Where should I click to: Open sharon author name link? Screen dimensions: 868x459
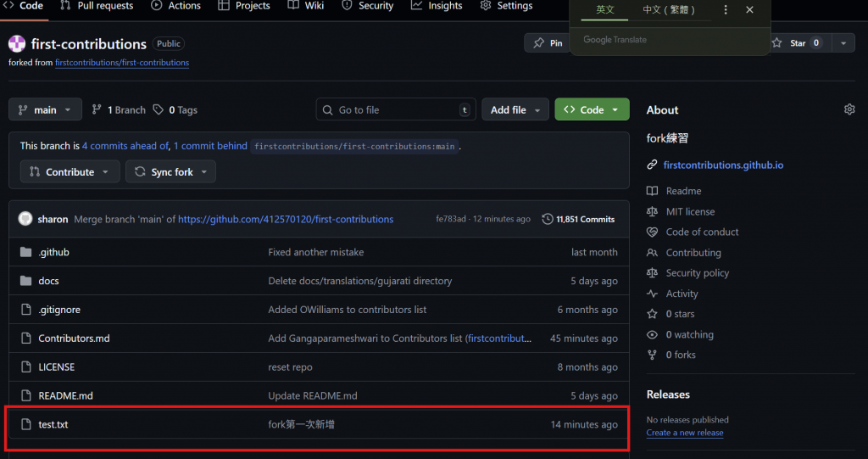click(53, 220)
